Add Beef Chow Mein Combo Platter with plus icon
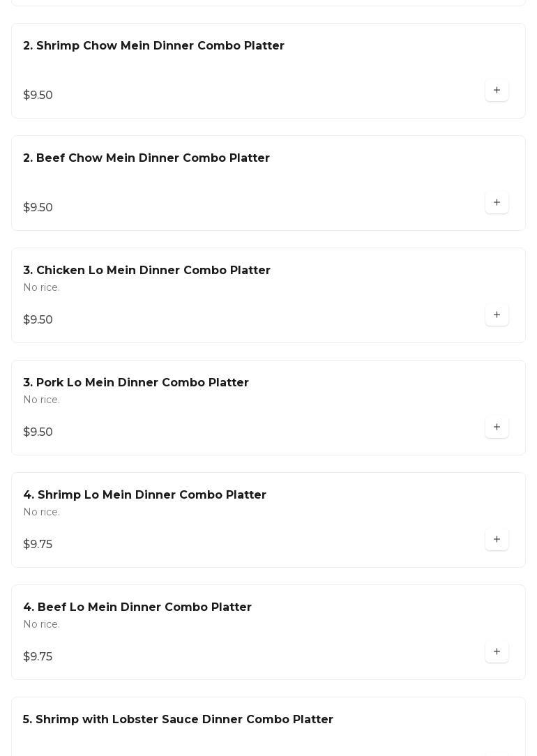This screenshot has width=537, height=756. pos(497,203)
